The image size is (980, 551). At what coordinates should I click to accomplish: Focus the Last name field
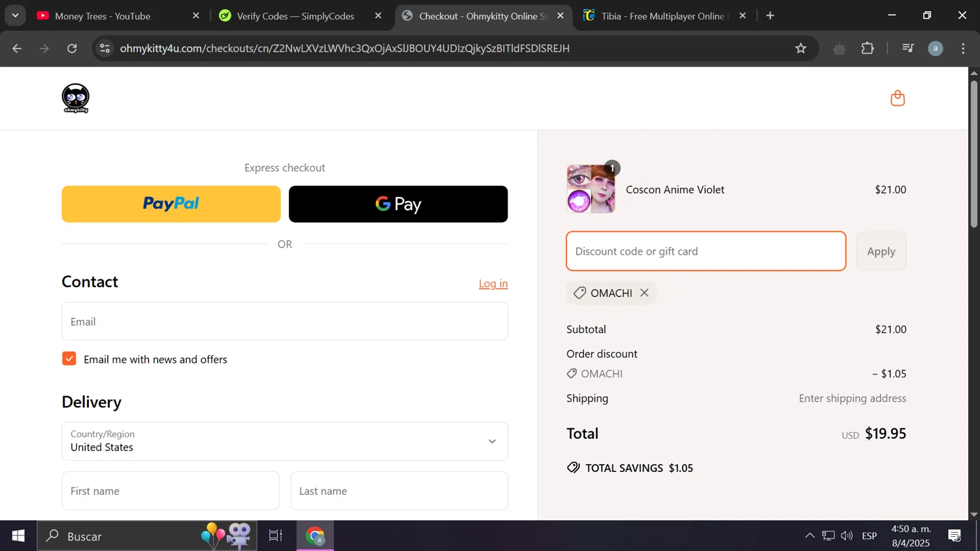tap(399, 491)
